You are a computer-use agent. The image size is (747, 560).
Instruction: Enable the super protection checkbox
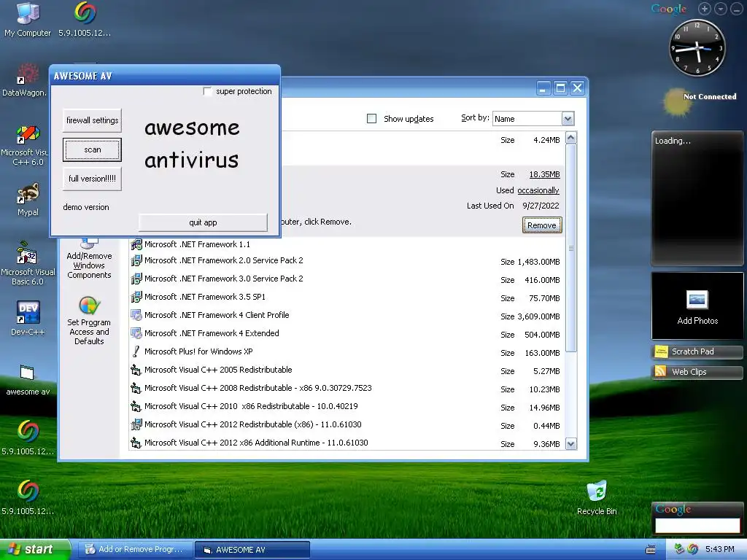tap(208, 91)
